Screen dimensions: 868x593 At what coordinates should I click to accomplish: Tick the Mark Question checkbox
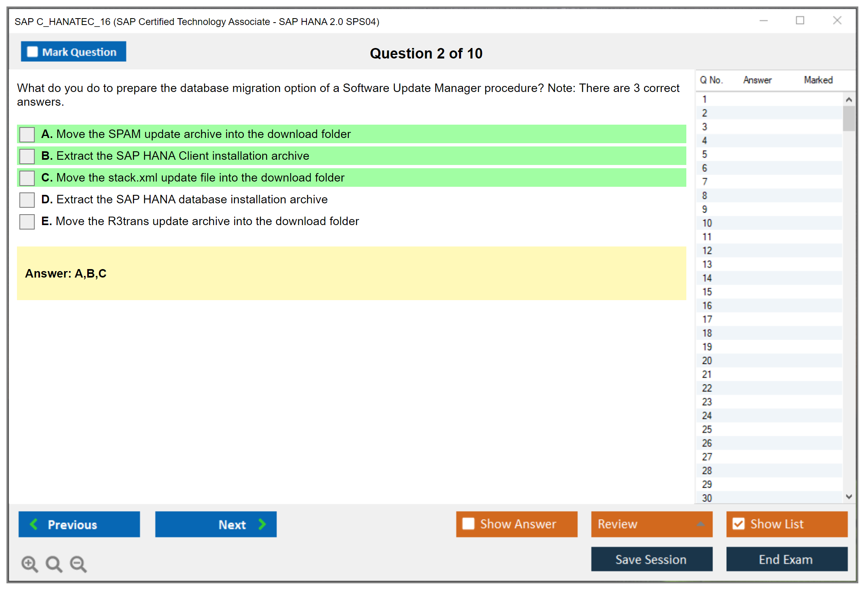tap(32, 52)
